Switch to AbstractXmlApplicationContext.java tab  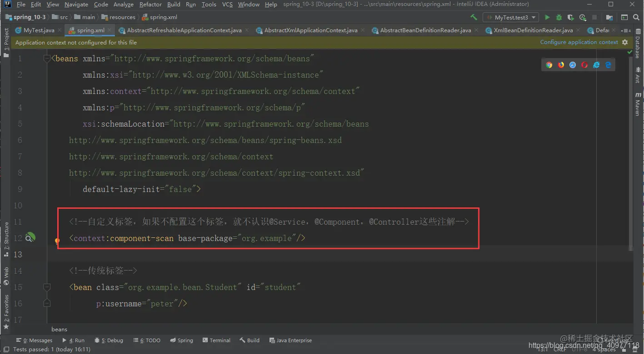point(311,30)
